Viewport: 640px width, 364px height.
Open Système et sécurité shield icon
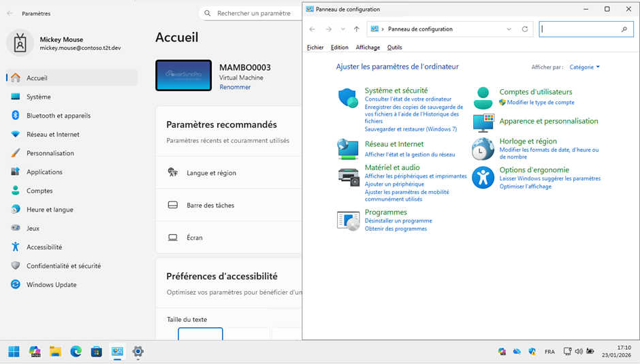coord(348,99)
